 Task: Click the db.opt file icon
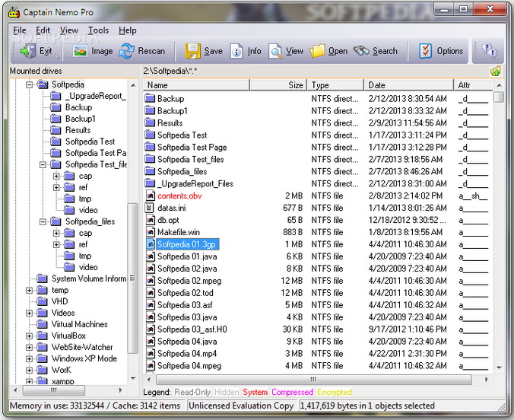(x=150, y=220)
